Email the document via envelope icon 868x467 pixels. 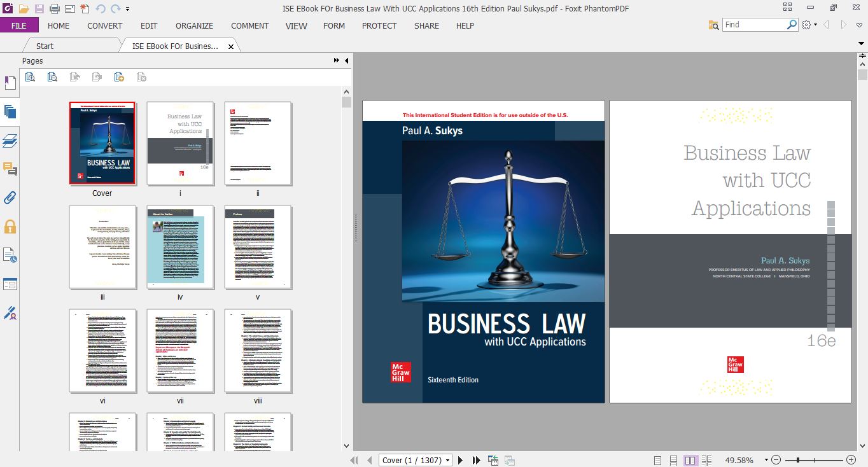[70, 8]
